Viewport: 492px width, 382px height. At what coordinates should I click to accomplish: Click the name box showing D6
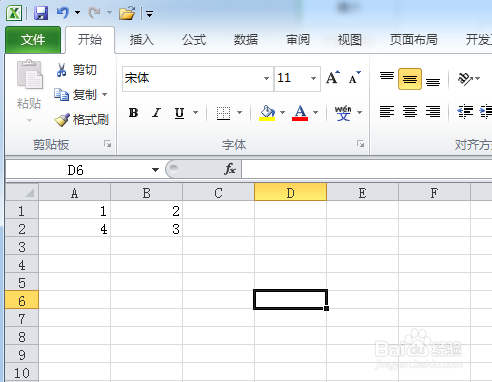pyautogui.click(x=76, y=170)
